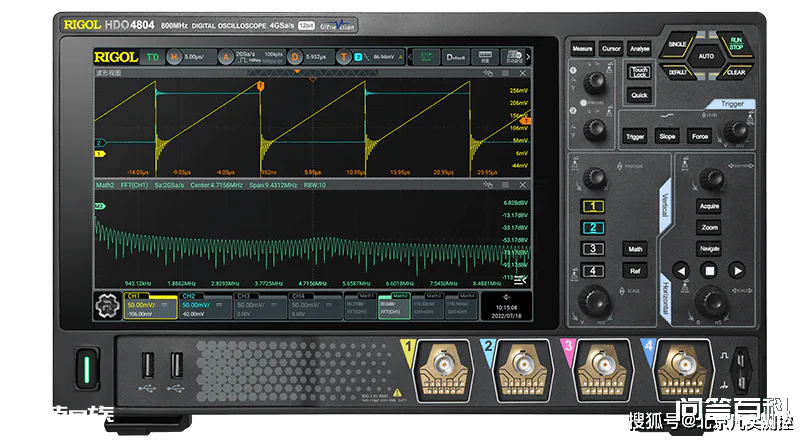Viewport: 810px width, 440px height.
Task: Select the Math1 tab
Action: [x=360, y=307]
